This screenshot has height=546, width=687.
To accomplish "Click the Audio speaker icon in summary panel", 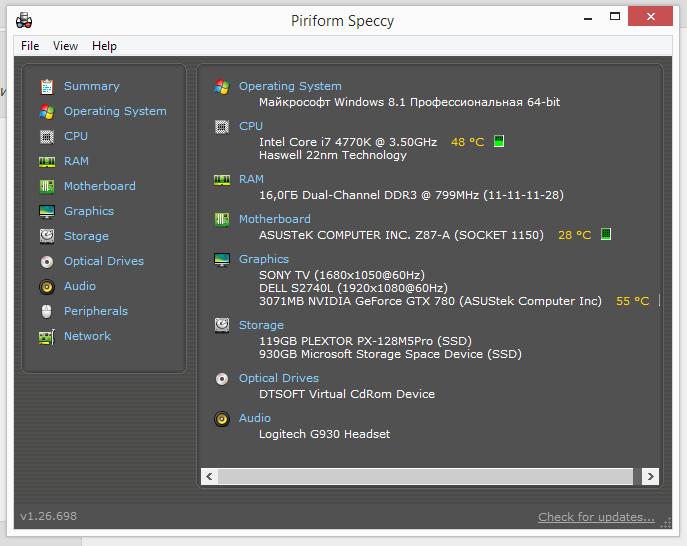I will pos(222,418).
